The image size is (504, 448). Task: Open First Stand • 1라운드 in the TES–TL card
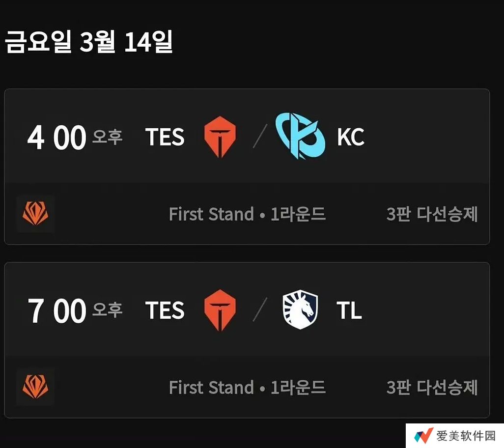tap(247, 387)
